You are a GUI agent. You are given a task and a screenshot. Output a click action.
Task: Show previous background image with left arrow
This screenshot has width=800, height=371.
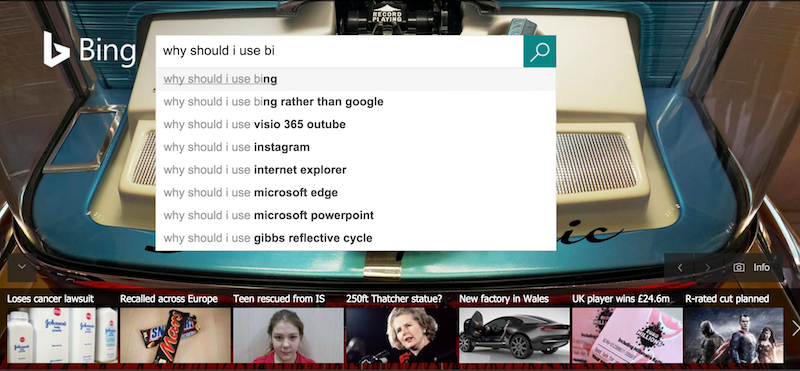point(680,267)
